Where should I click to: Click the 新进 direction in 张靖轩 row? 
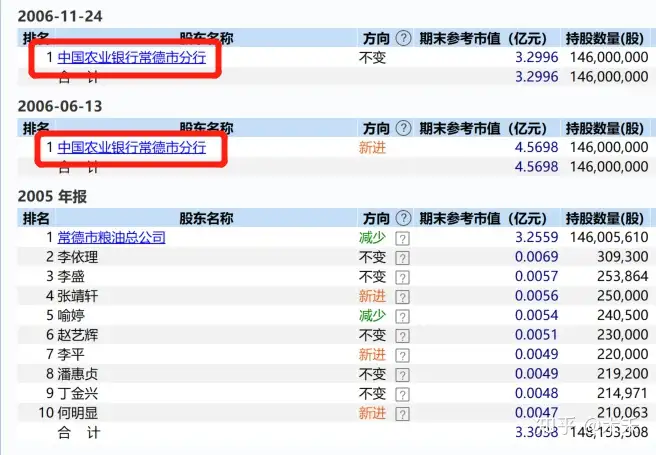(x=372, y=296)
